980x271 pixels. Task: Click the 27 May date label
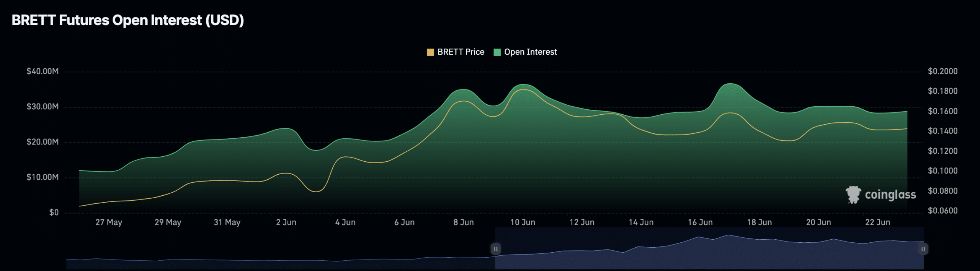pyautogui.click(x=109, y=222)
